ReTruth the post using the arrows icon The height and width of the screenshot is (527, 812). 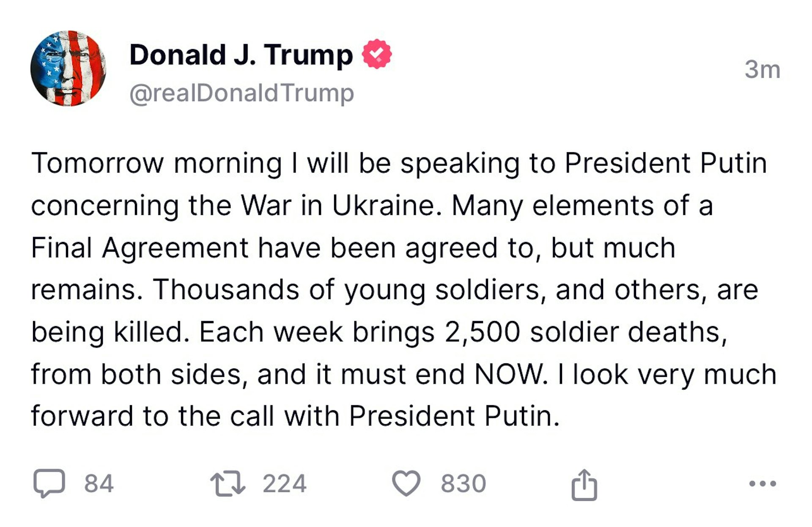228,483
